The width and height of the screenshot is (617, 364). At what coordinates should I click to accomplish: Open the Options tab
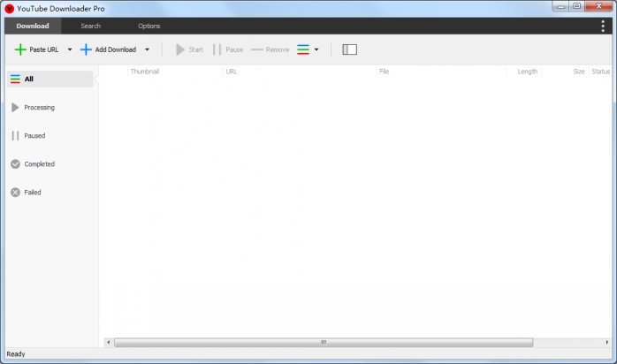[149, 26]
